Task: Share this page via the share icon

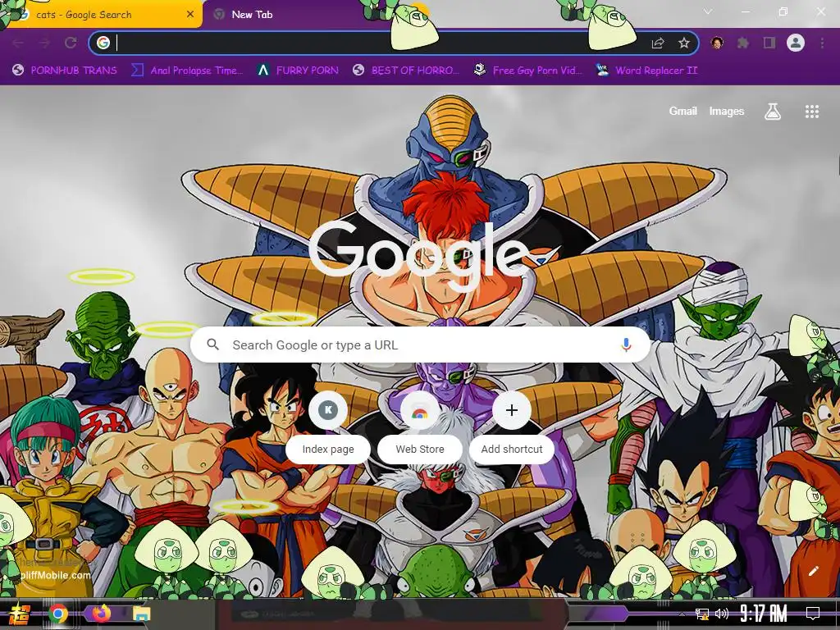Action: (658, 43)
